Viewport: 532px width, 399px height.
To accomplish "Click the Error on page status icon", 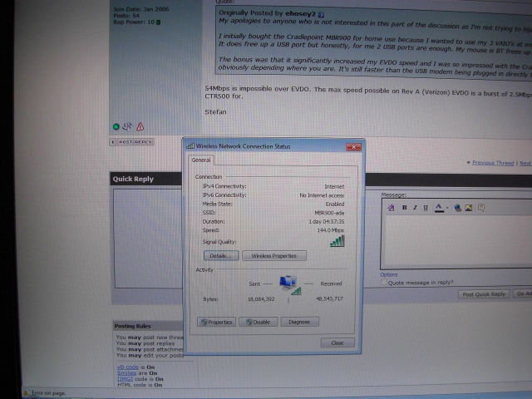I will point(26,393).
